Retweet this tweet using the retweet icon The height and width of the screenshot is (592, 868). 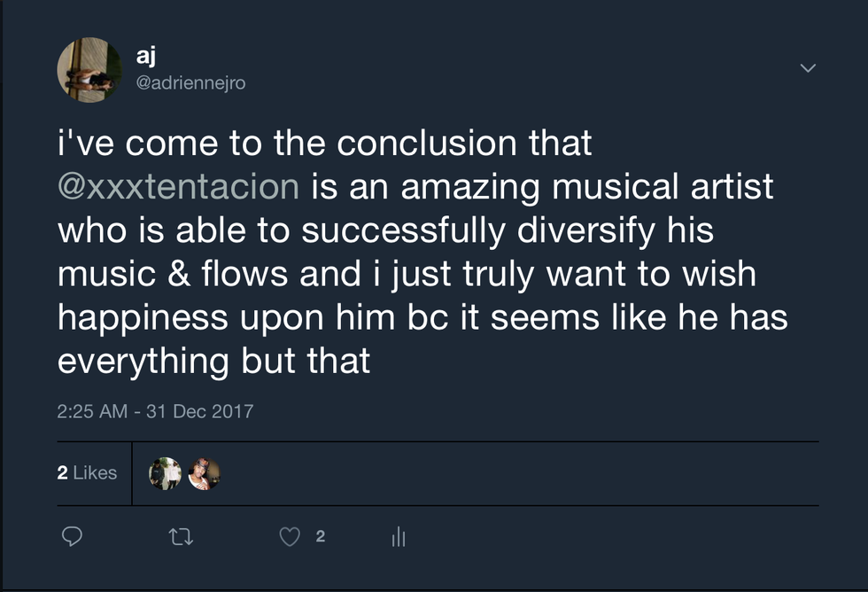[x=181, y=536]
